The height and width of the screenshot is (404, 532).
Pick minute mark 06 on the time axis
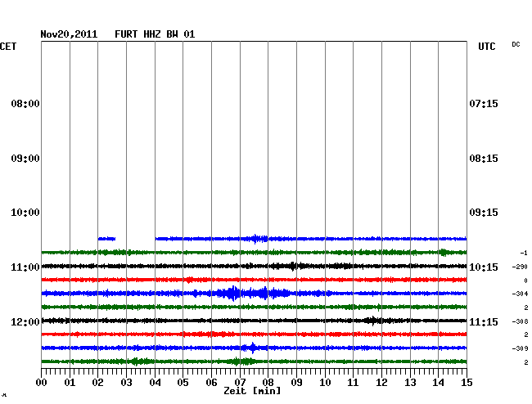click(211, 383)
